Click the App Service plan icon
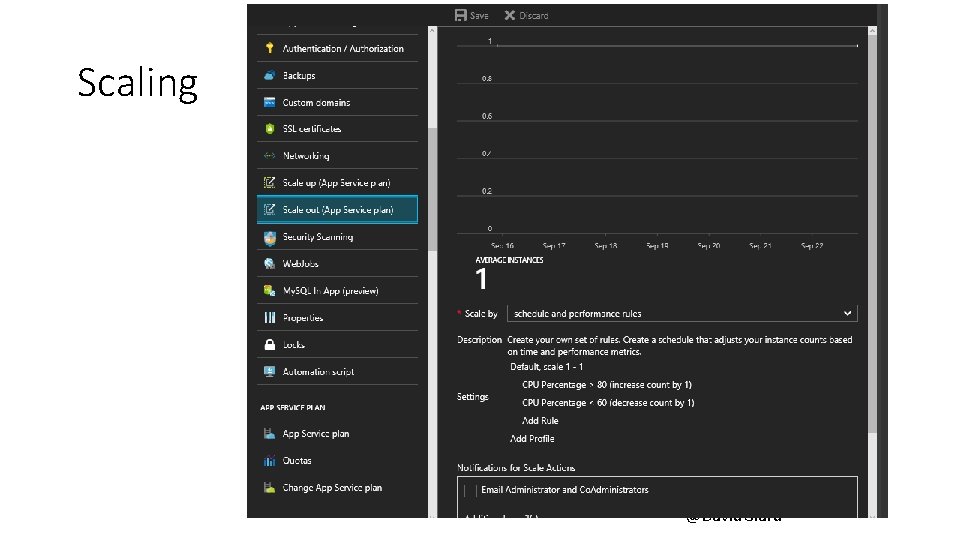The width and height of the screenshot is (960, 540). click(x=269, y=433)
